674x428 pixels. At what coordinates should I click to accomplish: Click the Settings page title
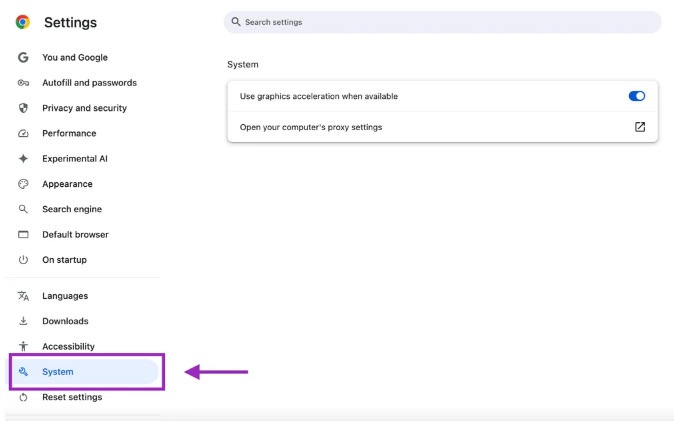point(70,22)
